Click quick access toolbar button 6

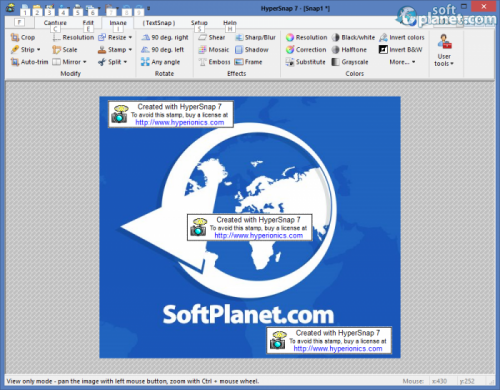pyautogui.click(x=92, y=10)
